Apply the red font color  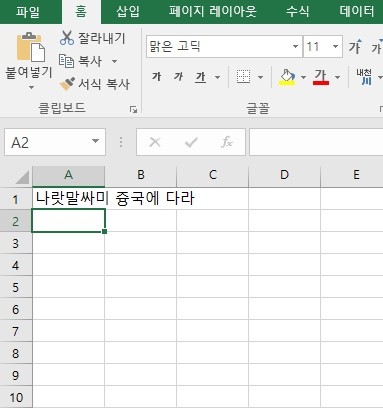[321, 77]
